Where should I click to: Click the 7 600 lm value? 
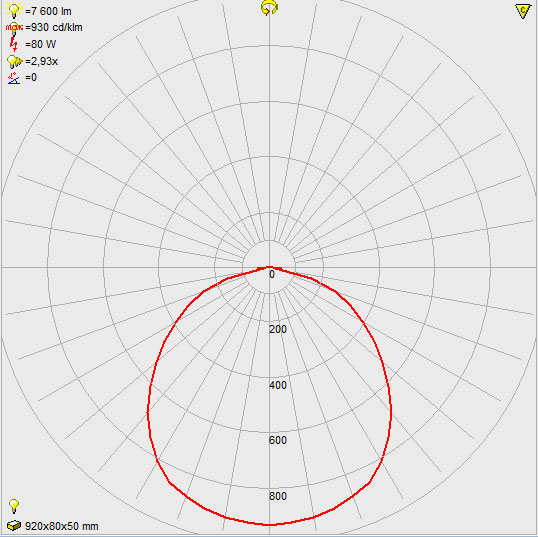coord(48,11)
